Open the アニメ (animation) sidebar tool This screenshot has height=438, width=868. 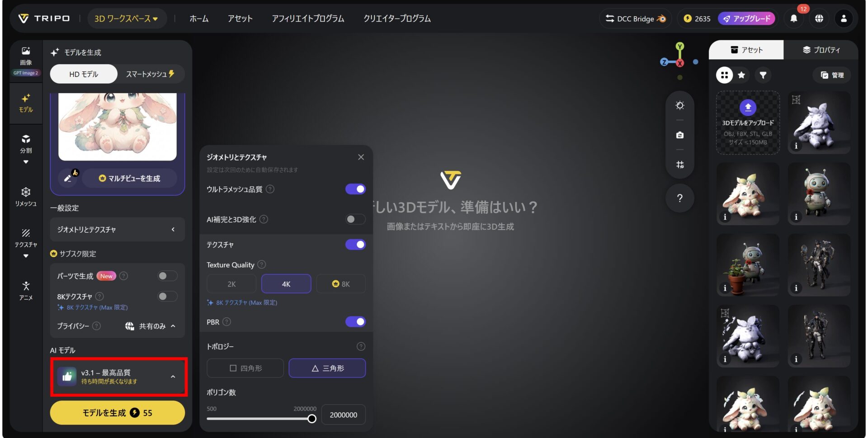click(x=26, y=291)
